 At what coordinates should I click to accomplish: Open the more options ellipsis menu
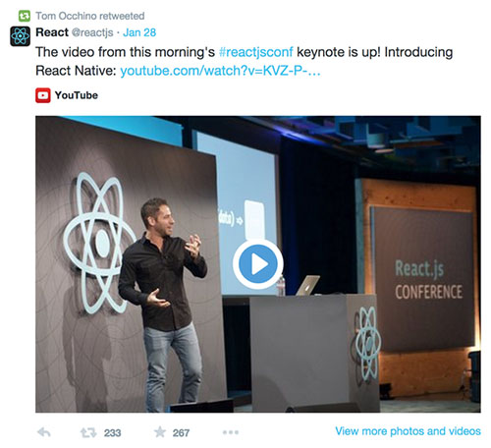(231, 432)
